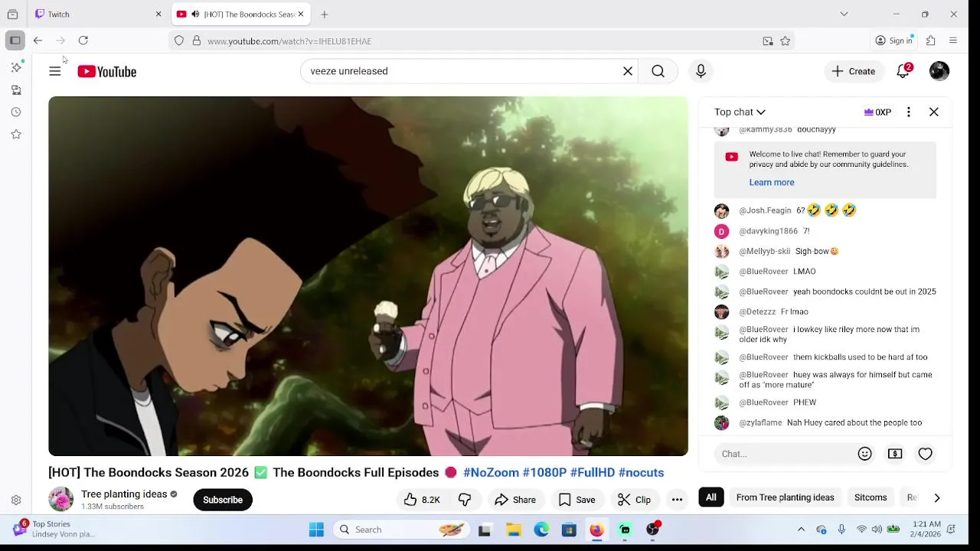Screen dimensions: 980x551
Task: Open more video actions (three dots)
Action: 677,500
